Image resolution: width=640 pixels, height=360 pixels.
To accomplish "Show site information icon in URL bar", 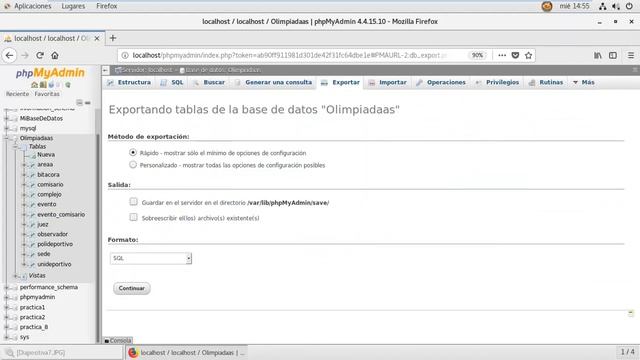I will [x=125, y=55].
